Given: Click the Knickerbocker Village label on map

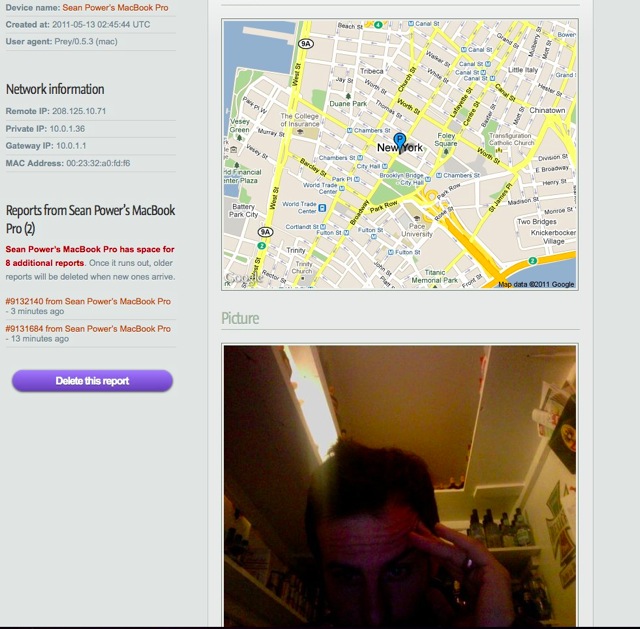Looking at the screenshot, I should click(553, 237).
